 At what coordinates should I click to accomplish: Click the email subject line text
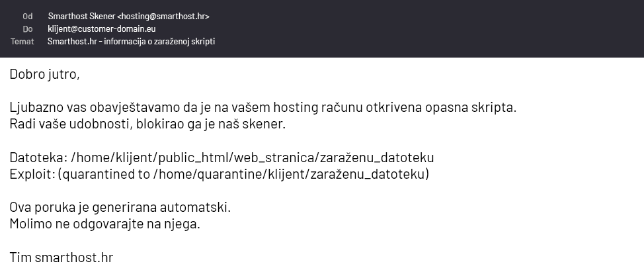[131, 41]
